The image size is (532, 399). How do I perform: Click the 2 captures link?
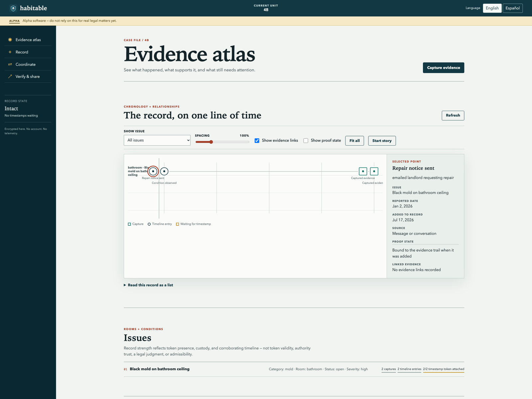coord(389,369)
